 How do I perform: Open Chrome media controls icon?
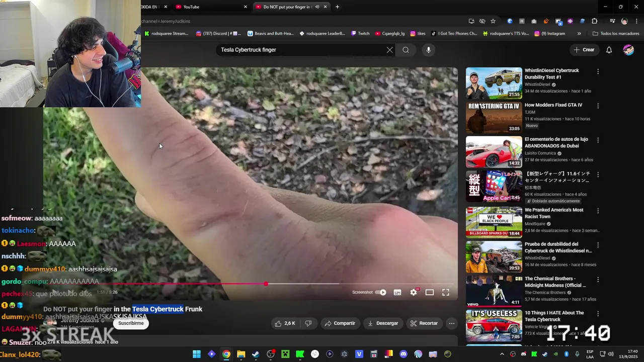pos(612,21)
